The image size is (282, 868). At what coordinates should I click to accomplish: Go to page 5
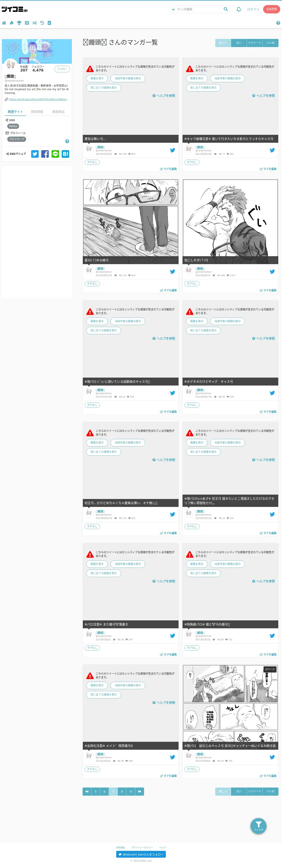coord(96,791)
